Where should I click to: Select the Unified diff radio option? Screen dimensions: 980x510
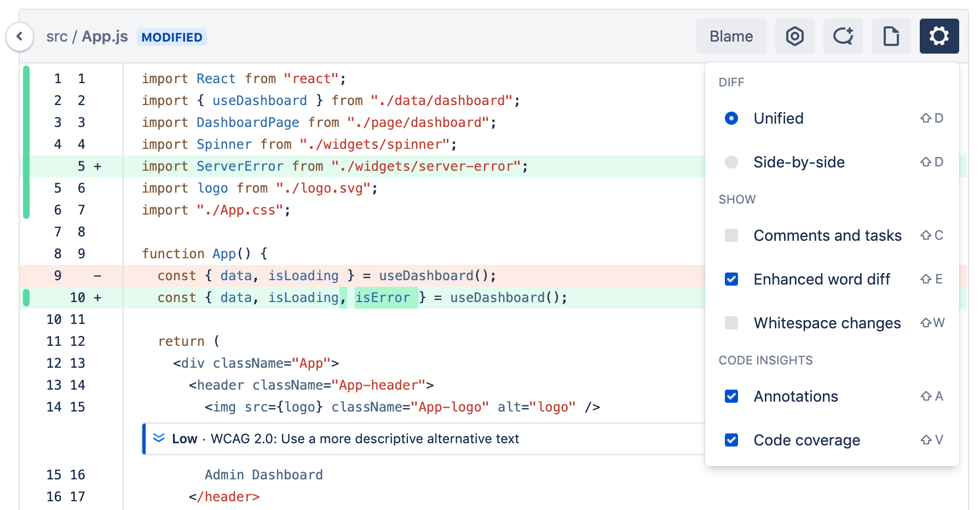[731, 118]
